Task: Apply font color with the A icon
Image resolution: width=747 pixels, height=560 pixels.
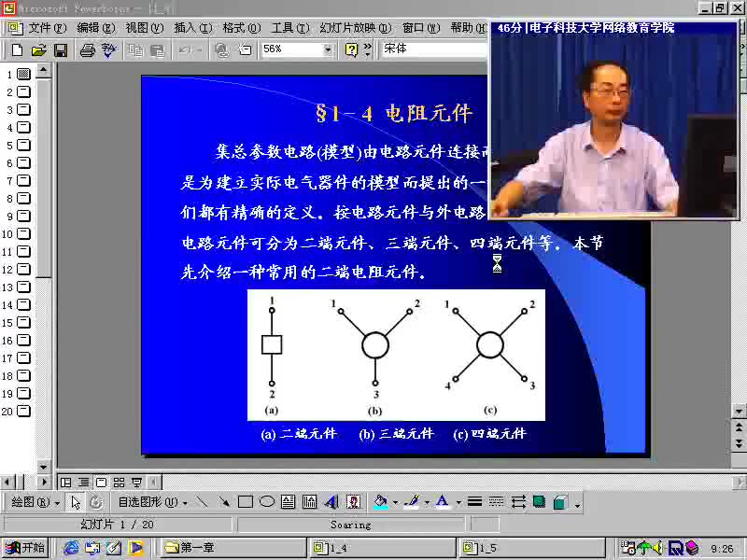Action: pos(443,501)
